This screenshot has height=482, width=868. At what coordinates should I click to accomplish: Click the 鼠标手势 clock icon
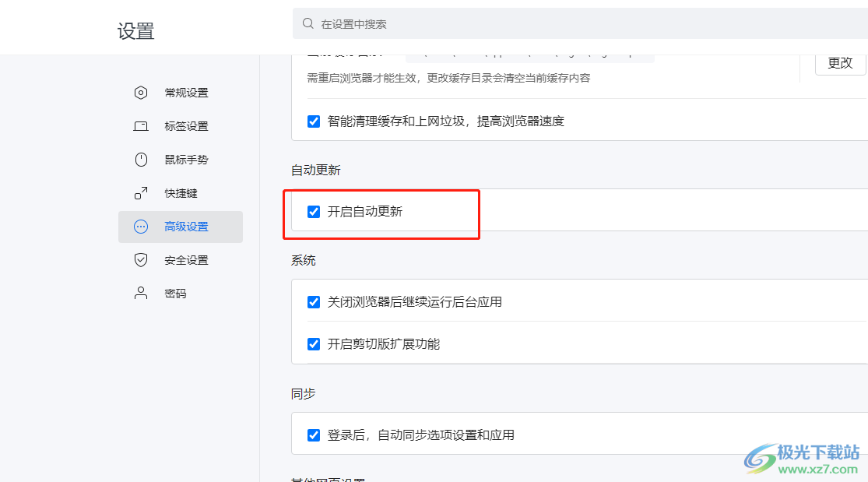click(141, 159)
